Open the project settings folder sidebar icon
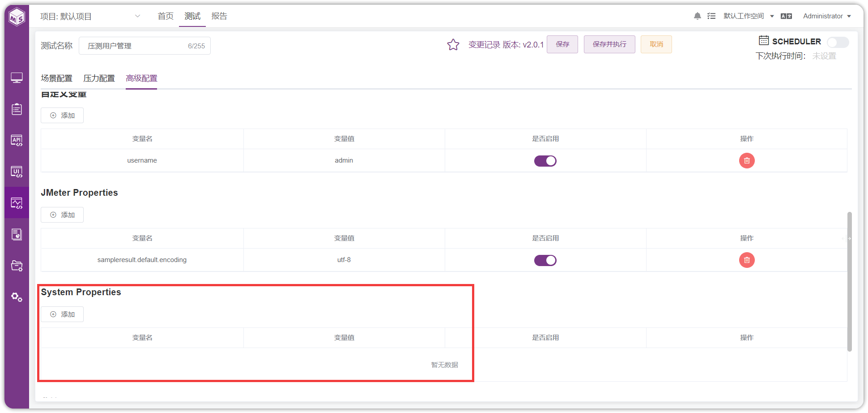The width and height of the screenshot is (868, 413). point(17,266)
